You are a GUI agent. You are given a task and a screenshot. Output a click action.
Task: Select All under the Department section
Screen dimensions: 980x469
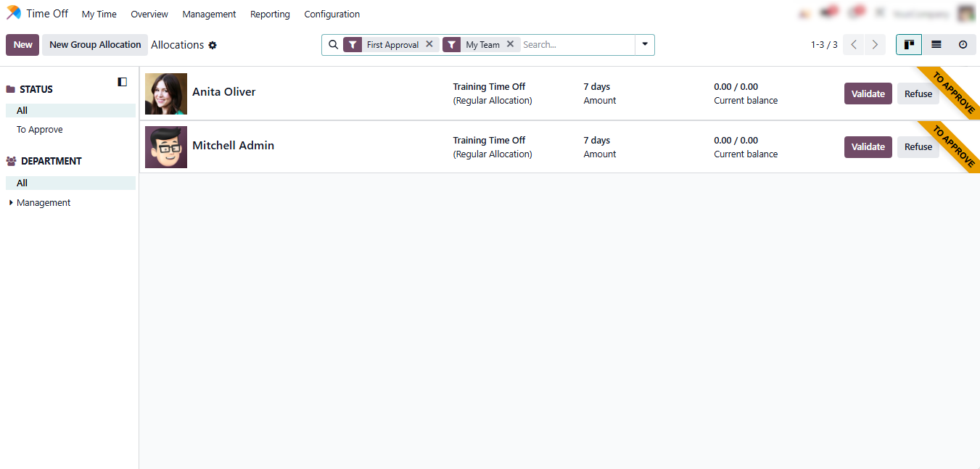coord(22,183)
